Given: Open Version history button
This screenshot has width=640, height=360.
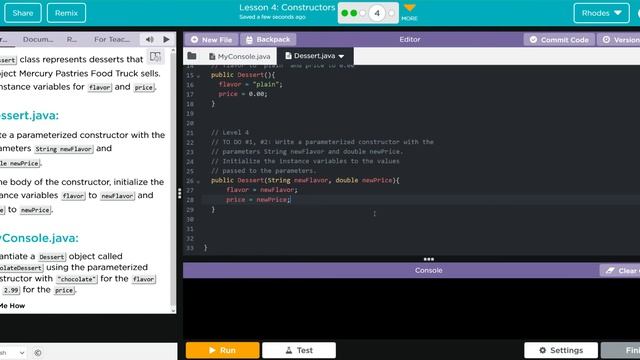Looking at the screenshot, I should pyautogui.click(x=619, y=40).
